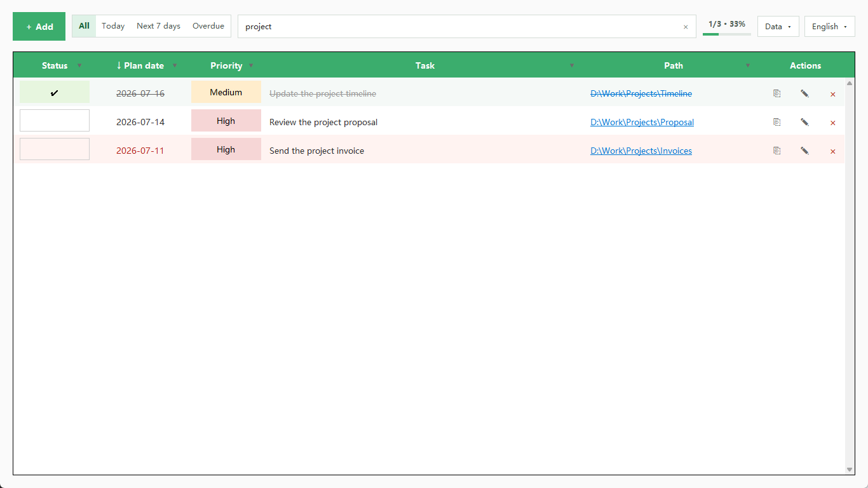Open the Task column filter arrow
This screenshot has width=868, height=488.
tap(572, 65)
